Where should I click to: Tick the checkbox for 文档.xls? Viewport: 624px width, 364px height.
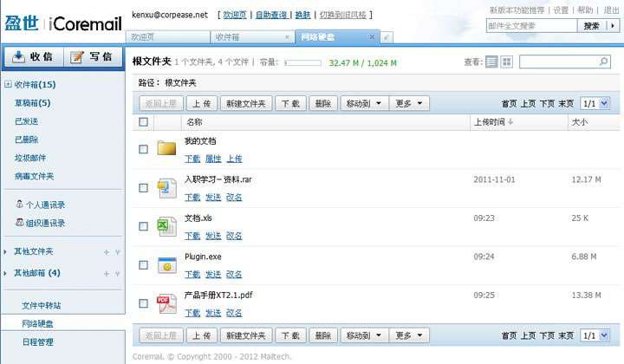(x=144, y=227)
